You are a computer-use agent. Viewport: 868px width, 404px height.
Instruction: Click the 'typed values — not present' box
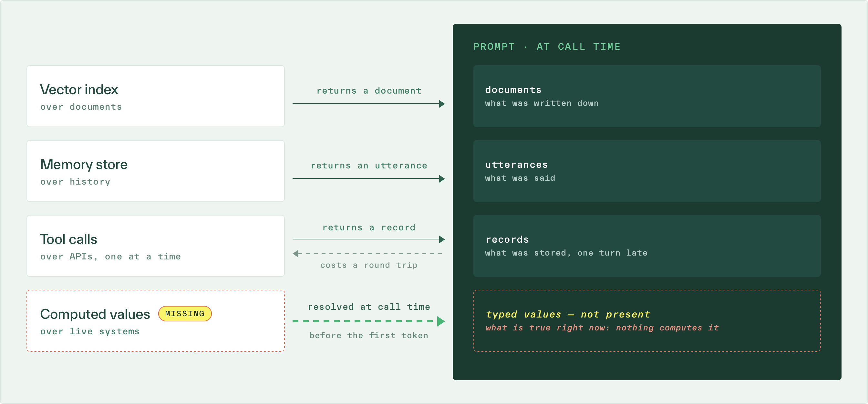point(646,321)
